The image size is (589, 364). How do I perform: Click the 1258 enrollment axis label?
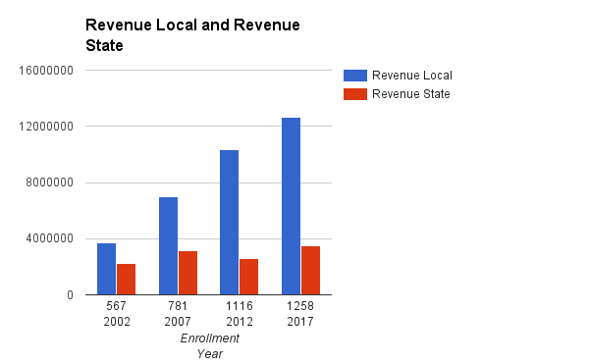pos(300,306)
